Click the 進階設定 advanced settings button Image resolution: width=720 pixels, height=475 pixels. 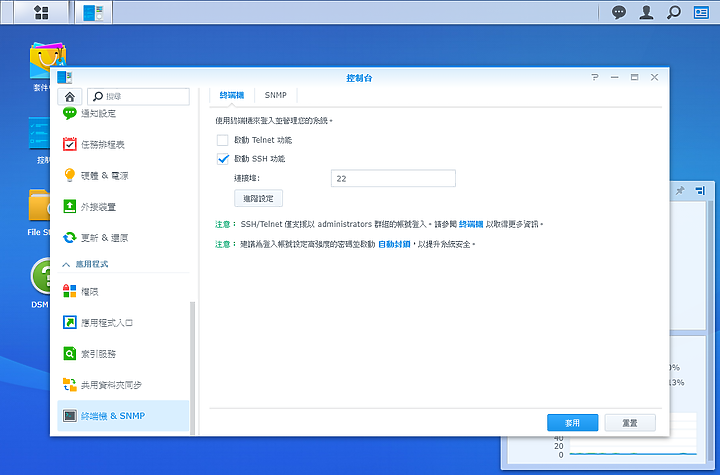[259, 198]
